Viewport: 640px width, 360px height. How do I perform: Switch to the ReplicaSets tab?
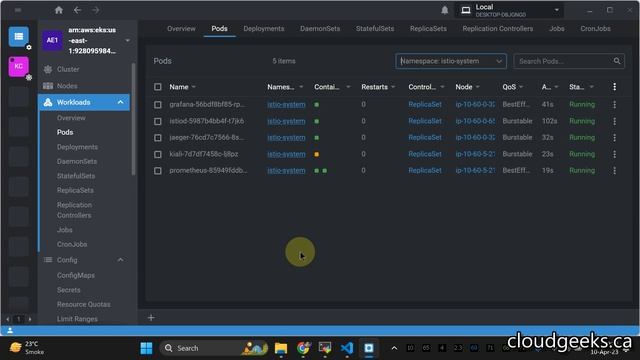(x=428, y=29)
